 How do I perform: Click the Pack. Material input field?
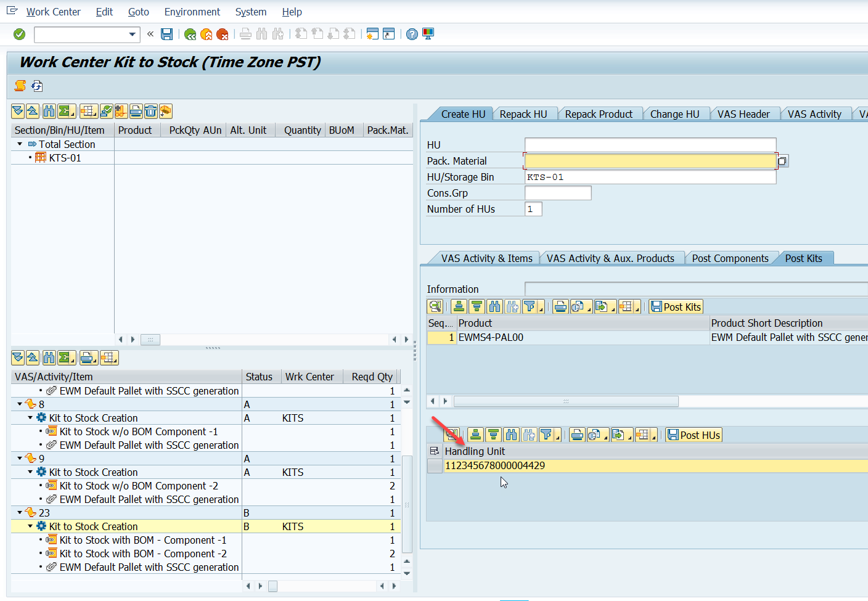[x=650, y=161]
